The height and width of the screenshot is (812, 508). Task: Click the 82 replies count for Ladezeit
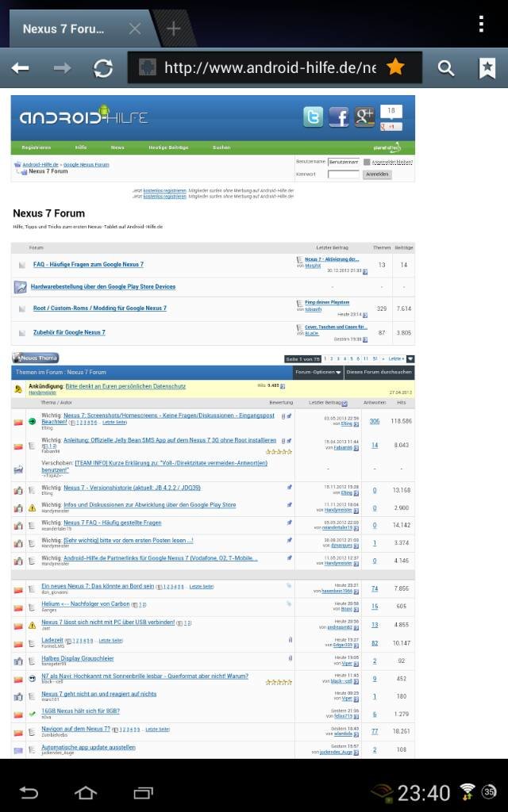[x=375, y=643]
